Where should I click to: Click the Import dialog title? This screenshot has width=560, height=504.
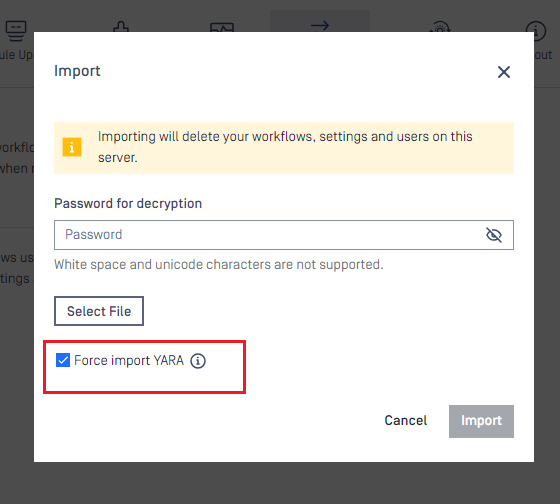click(x=77, y=71)
